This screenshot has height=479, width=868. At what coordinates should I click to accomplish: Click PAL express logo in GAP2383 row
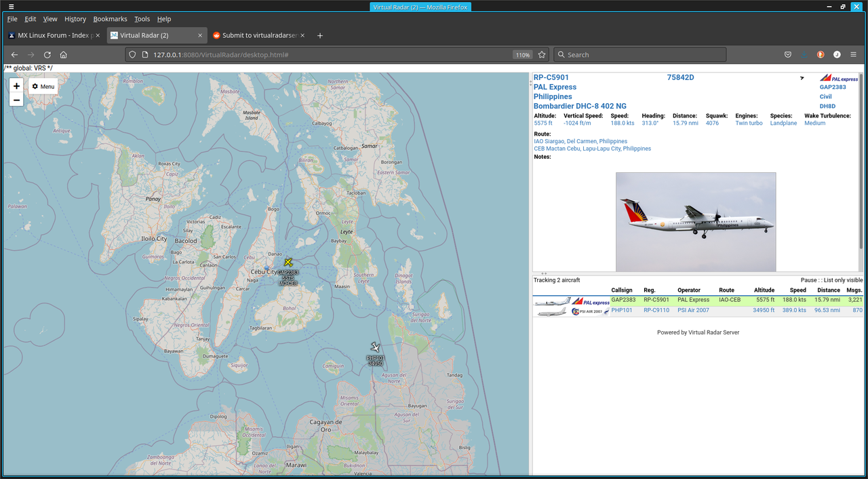[590, 301]
